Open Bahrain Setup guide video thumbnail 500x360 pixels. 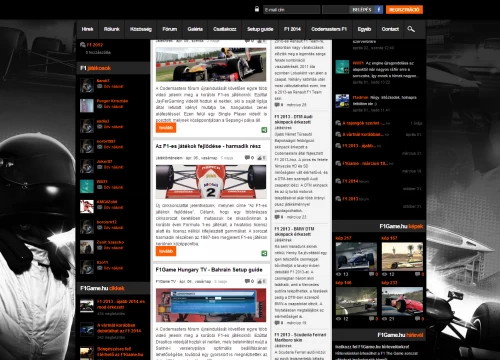click(x=211, y=305)
